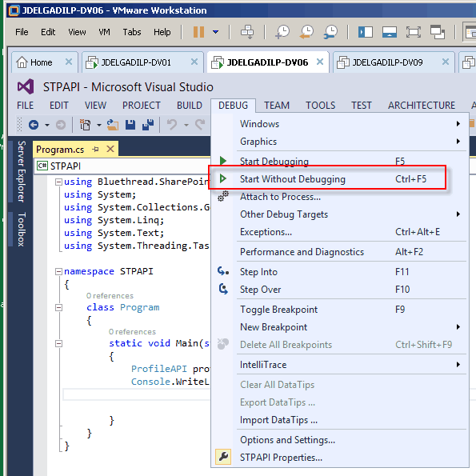This screenshot has height=476, width=476.
Task: Toggle pin on Program.cs tab
Action: [96, 149]
